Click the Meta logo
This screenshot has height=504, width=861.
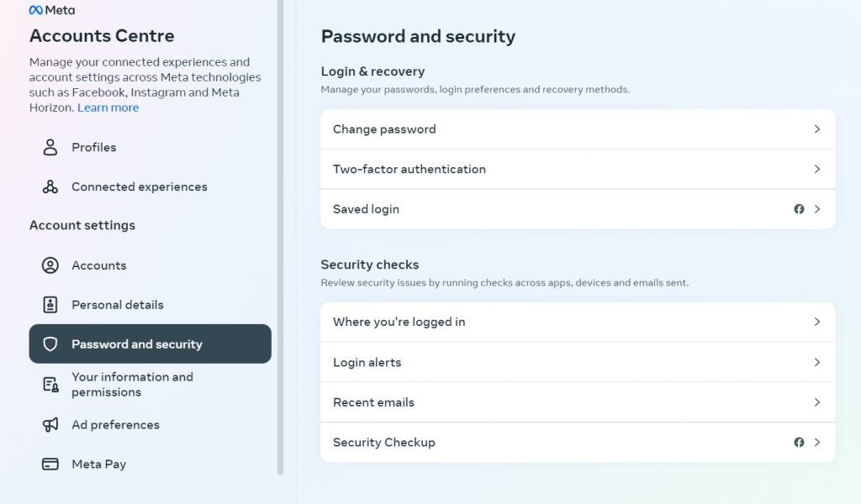[x=51, y=10]
